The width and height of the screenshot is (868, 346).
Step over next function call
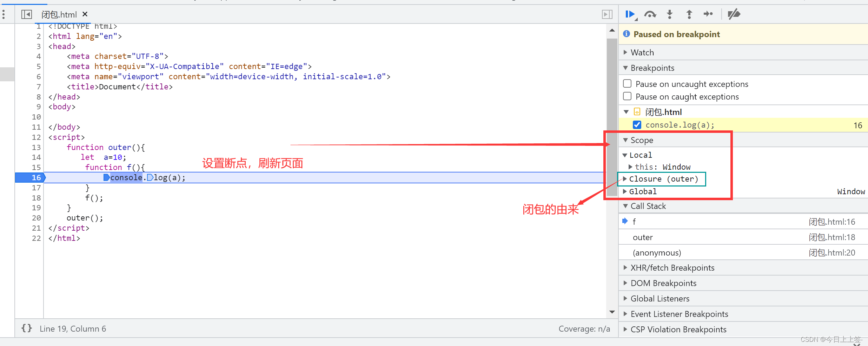(650, 14)
